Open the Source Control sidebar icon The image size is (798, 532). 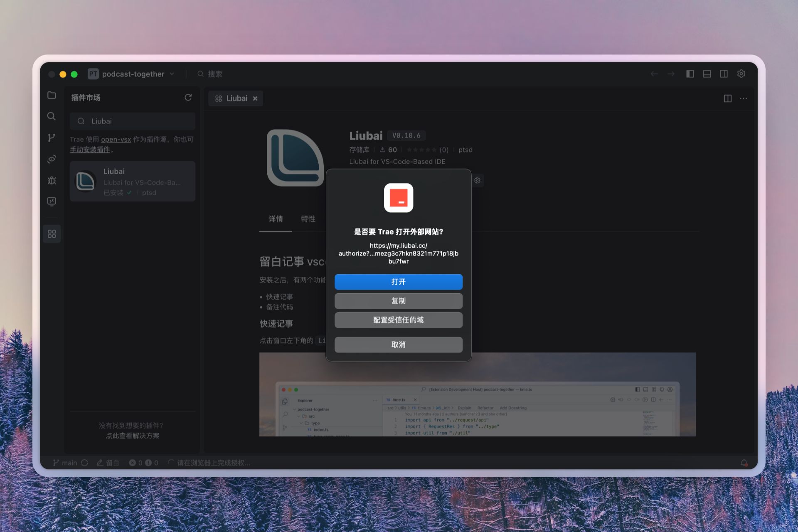(52, 138)
